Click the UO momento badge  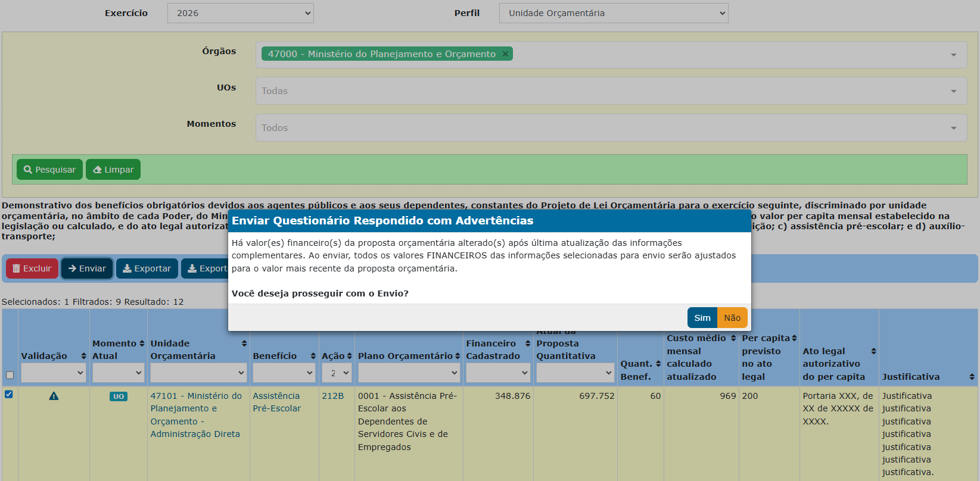pos(119,396)
